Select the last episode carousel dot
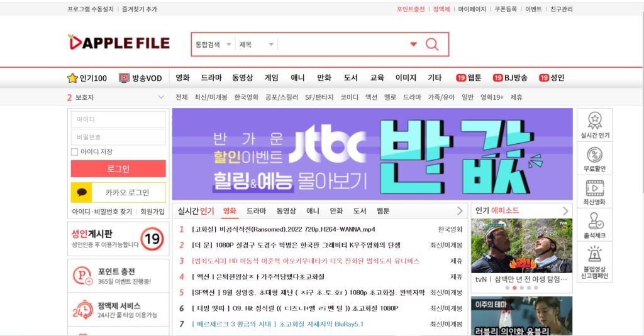Screen dimensions: 644x336 pos(536,288)
